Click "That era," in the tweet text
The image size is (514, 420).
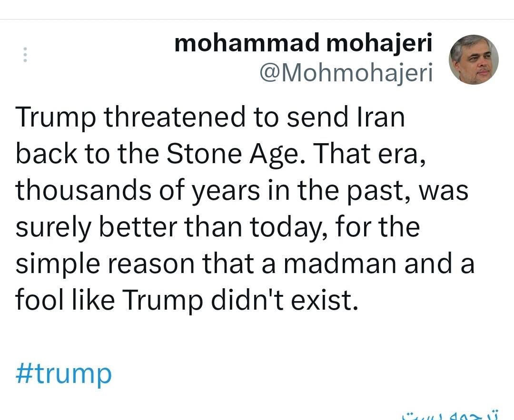coord(369,154)
